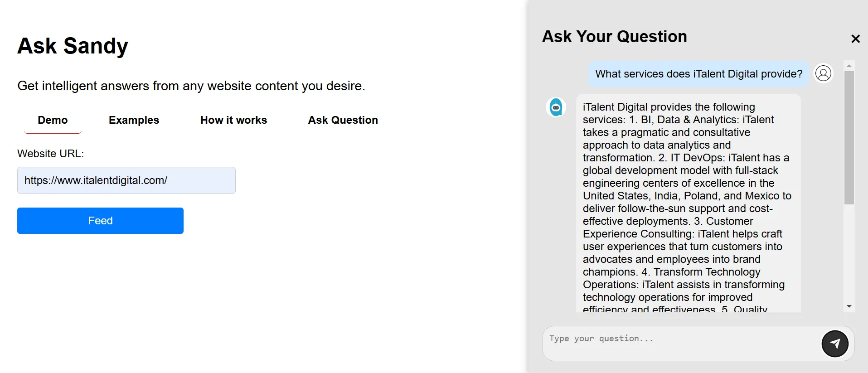Click the user profile avatar icon
Image resolution: width=868 pixels, height=373 pixels.
823,73
